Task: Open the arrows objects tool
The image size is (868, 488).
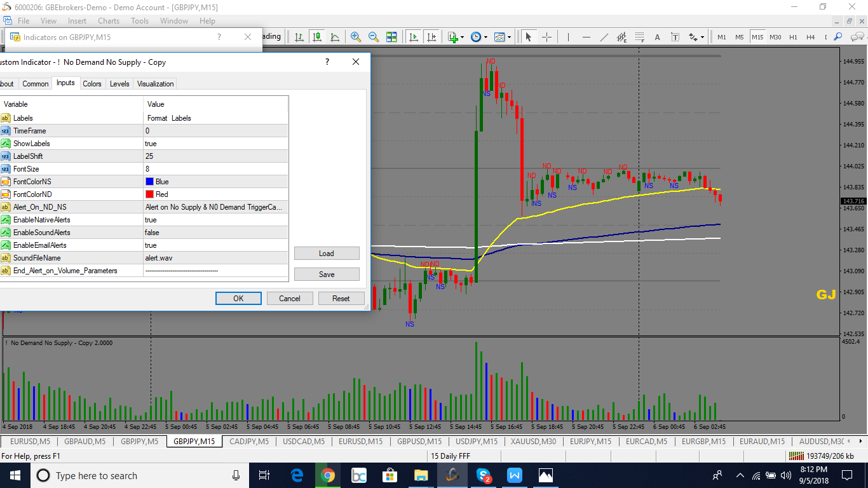Action: 693,37
